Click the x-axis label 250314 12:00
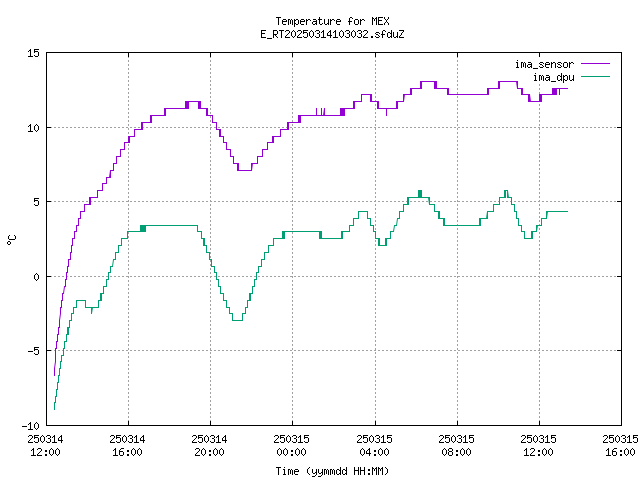The image size is (640, 480). (45, 446)
